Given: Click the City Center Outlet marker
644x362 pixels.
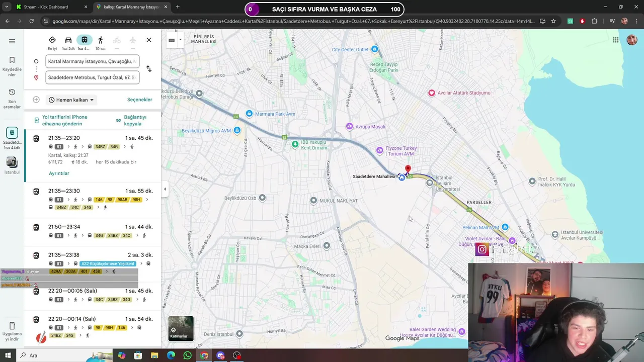Looking at the screenshot, I should click(374, 49).
